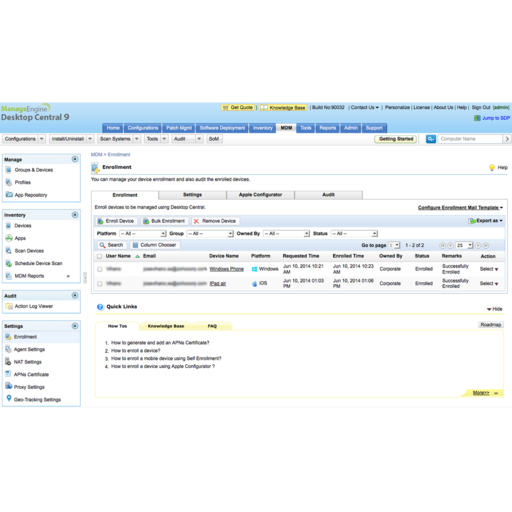Collapse the Settings sidebar panel
Image resolution: width=512 pixels, height=512 pixels.
point(75,326)
